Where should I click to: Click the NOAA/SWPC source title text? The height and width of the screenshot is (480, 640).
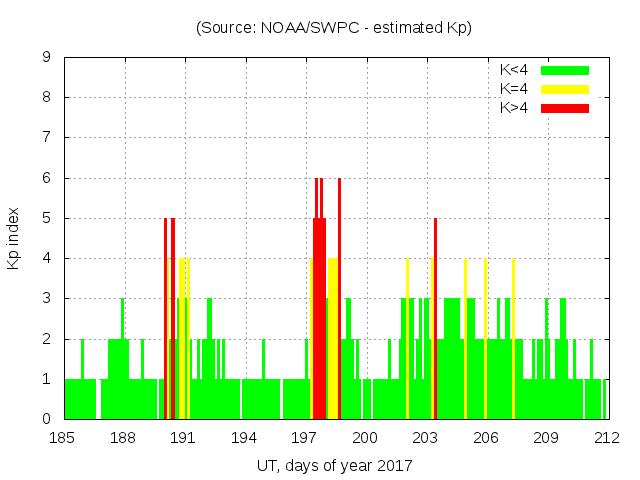tap(334, 28)
